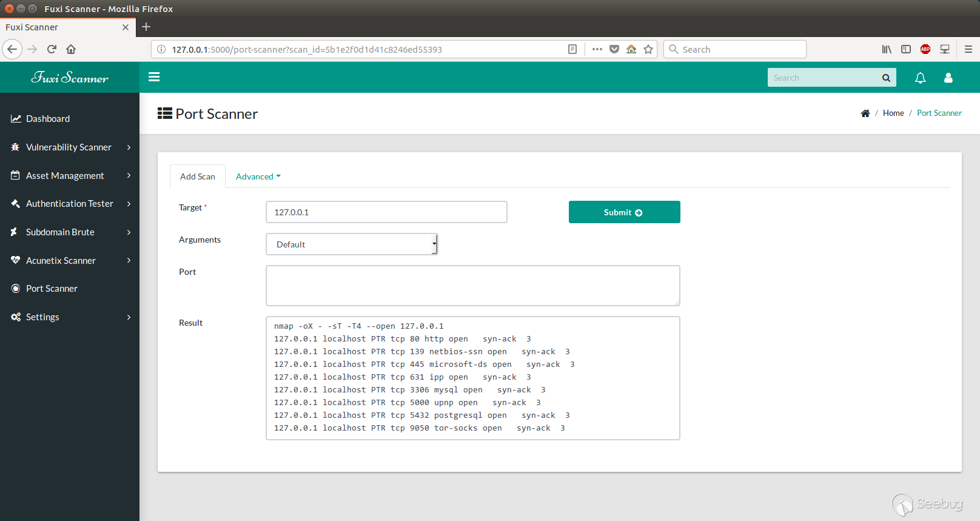Open the Arguments Default dropdown

click(352, 244)
